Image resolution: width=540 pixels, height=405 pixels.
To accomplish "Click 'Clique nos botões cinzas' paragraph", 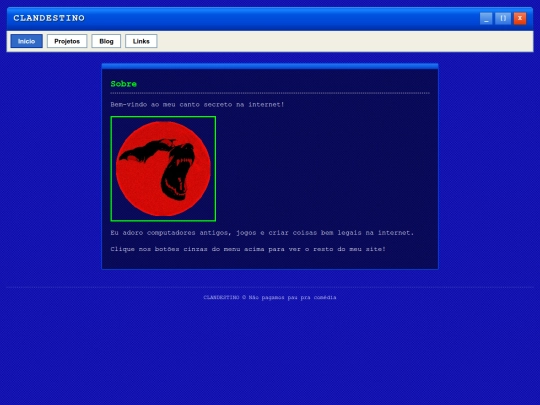I will pos(248,249).
